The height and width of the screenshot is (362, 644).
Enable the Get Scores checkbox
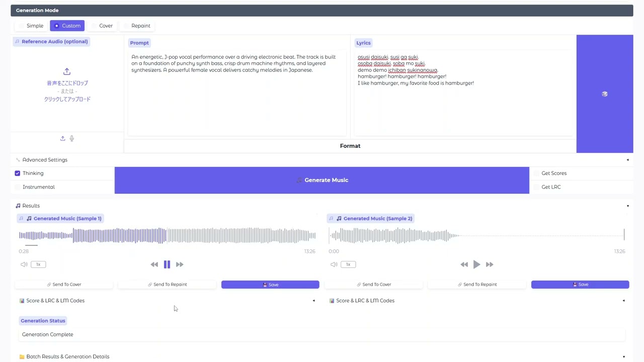pos(537,173)
